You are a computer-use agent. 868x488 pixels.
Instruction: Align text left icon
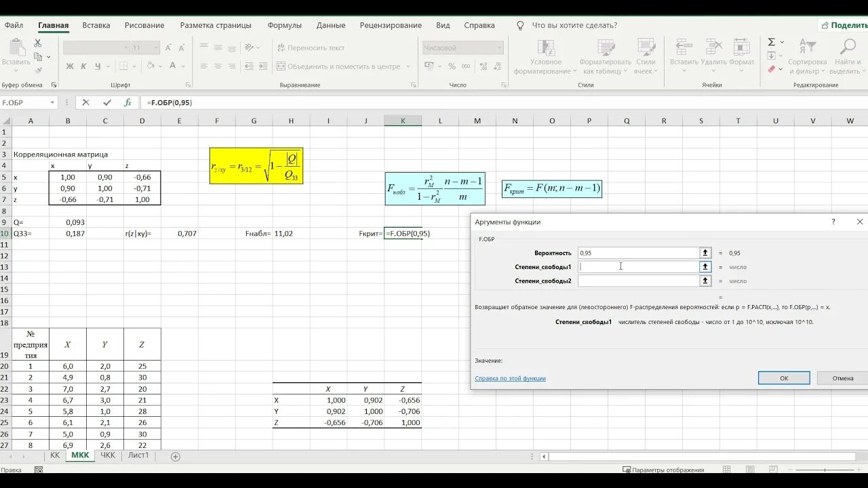tap(203, 66)
